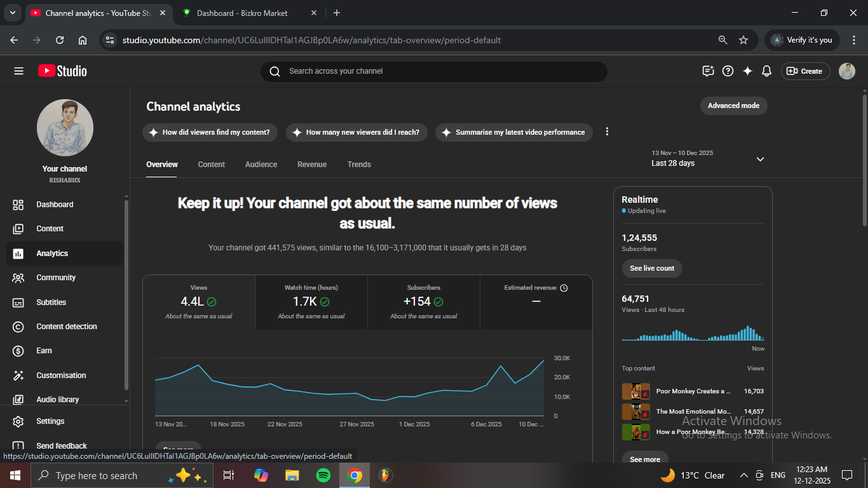This screenshot has height=488, width=868.
Task: Open the three-dot menu beside suggestion chips
Action: [x=607, y=132]
